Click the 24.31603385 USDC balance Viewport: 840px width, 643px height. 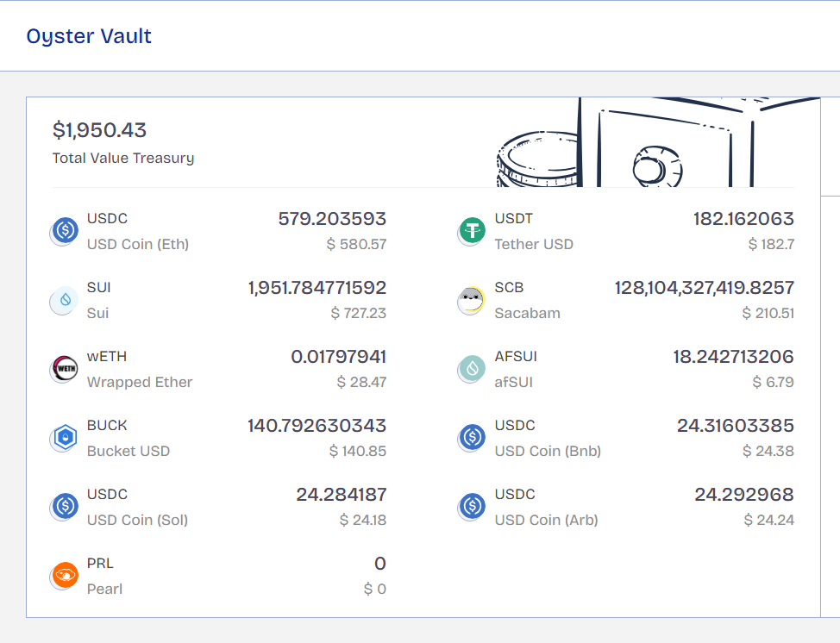coord(735,426)
